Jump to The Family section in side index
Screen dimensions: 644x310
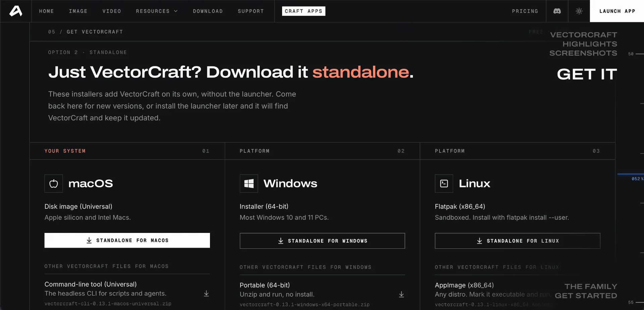click(591, 287)
